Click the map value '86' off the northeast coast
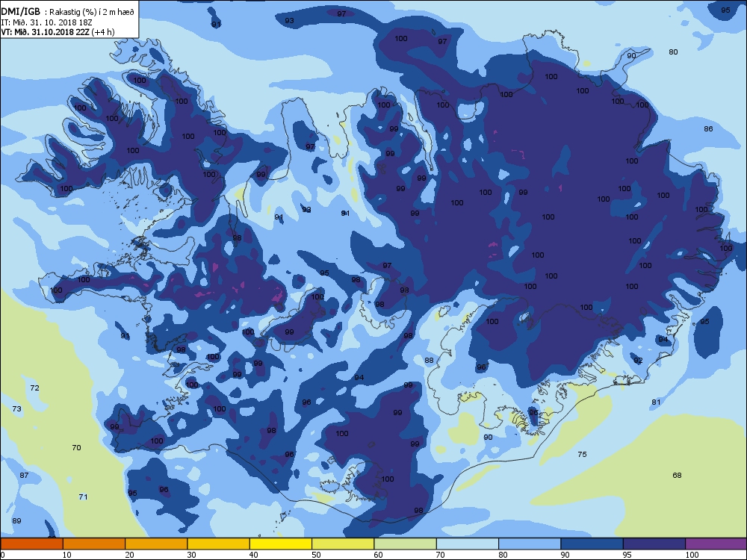 click(708, 129)
